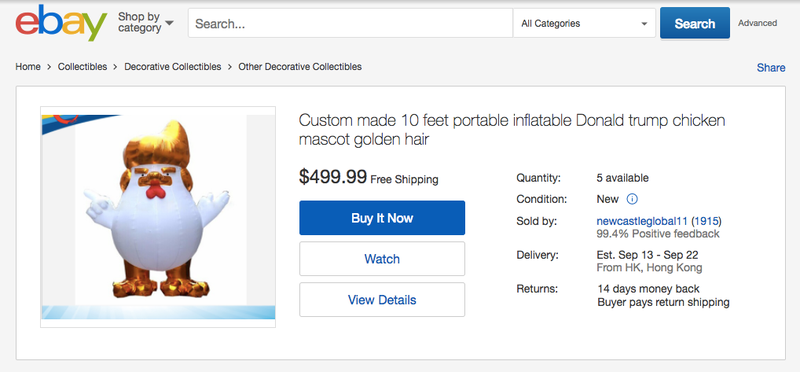Open the listing title link
Image resolution: width=800 pixels, height=372 pixels.
coord(512,130)
